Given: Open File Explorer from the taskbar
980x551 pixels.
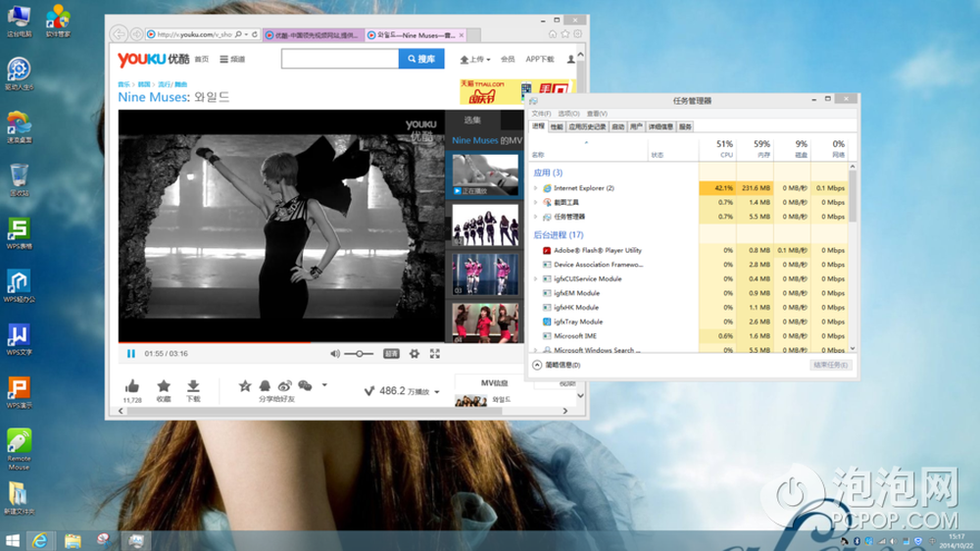Looking at the screenshot, I should pos(73,540).
